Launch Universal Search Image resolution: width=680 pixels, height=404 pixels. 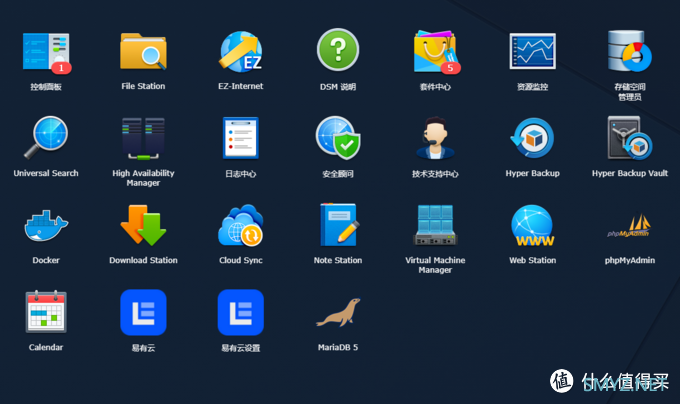click(46, 137)
